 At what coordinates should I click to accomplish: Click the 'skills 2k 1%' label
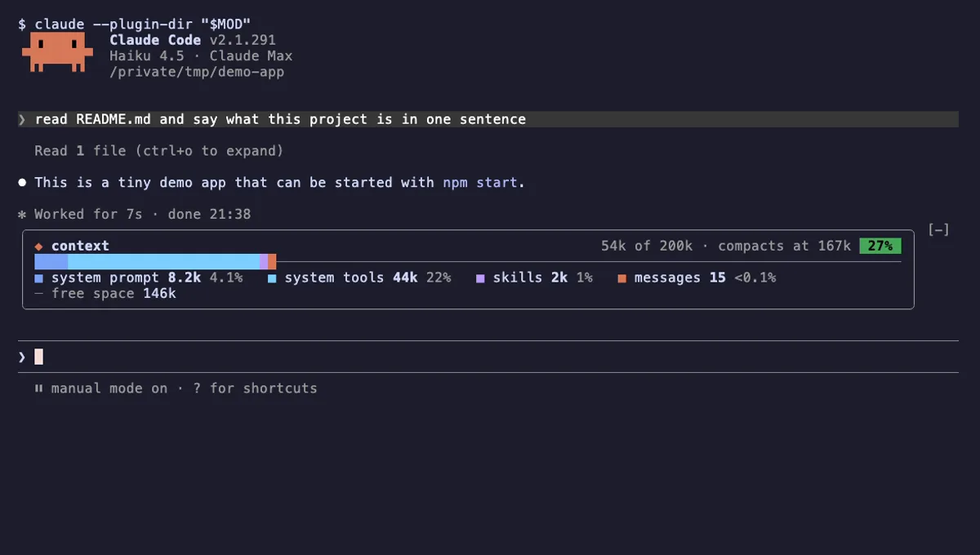click(542, 278)
